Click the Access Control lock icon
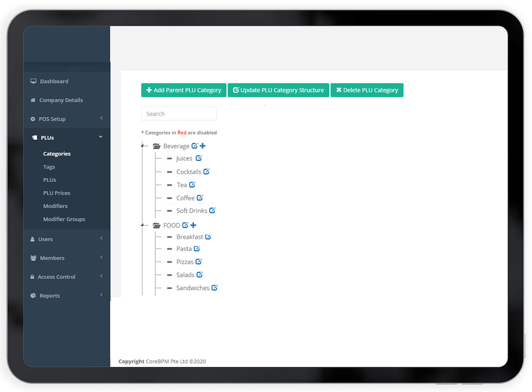Image resolution: width=532 pixels, height=392 pixels. [x=32, y=277]
